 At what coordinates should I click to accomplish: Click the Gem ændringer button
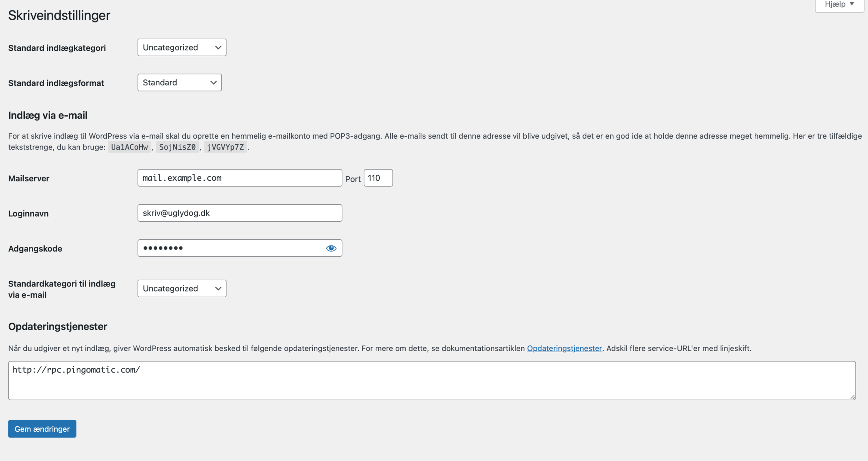click(42, 429)
